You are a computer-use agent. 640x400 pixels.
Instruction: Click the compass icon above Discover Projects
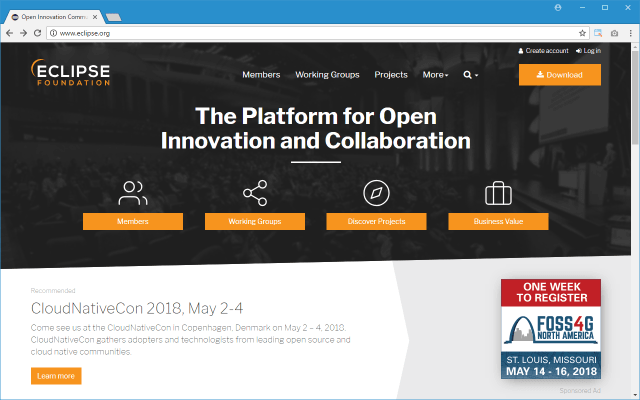point(376,193)
